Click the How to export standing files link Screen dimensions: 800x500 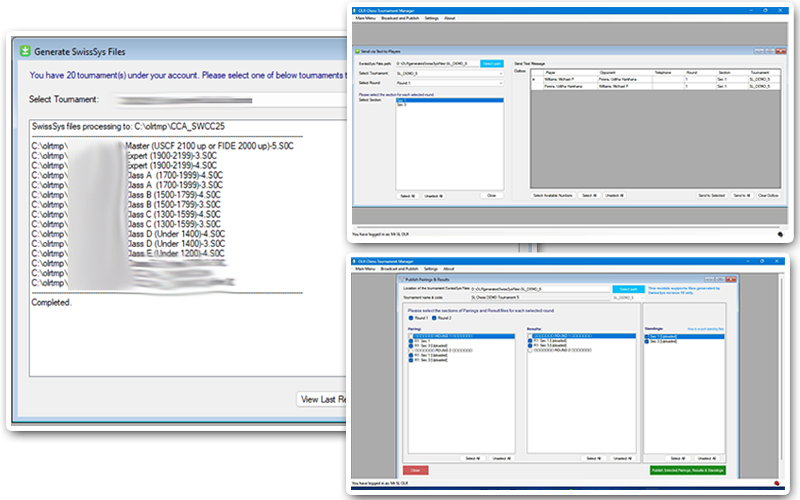click(x=701, y=328)
